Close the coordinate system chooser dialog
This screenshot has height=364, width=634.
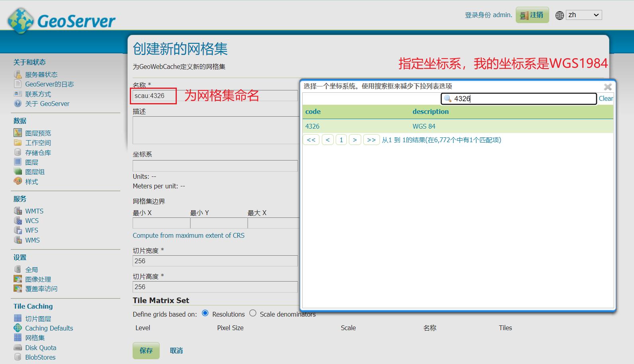[608, 87]
